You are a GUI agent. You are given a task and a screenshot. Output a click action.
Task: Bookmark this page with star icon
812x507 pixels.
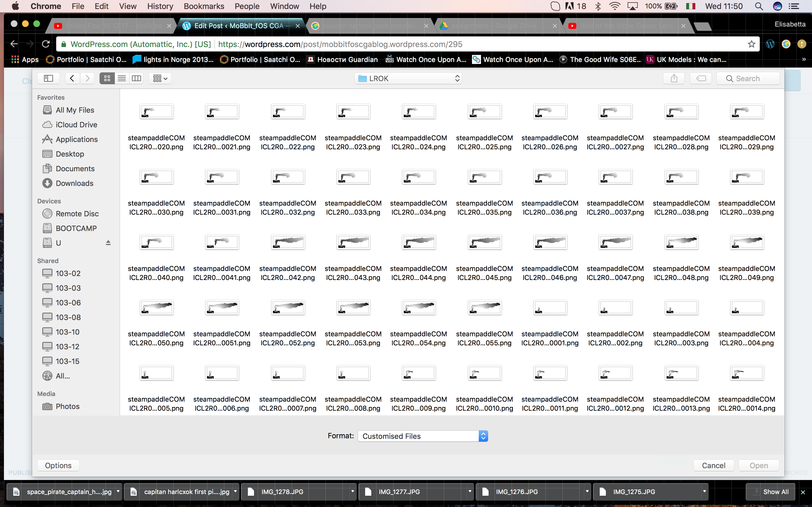751,44
